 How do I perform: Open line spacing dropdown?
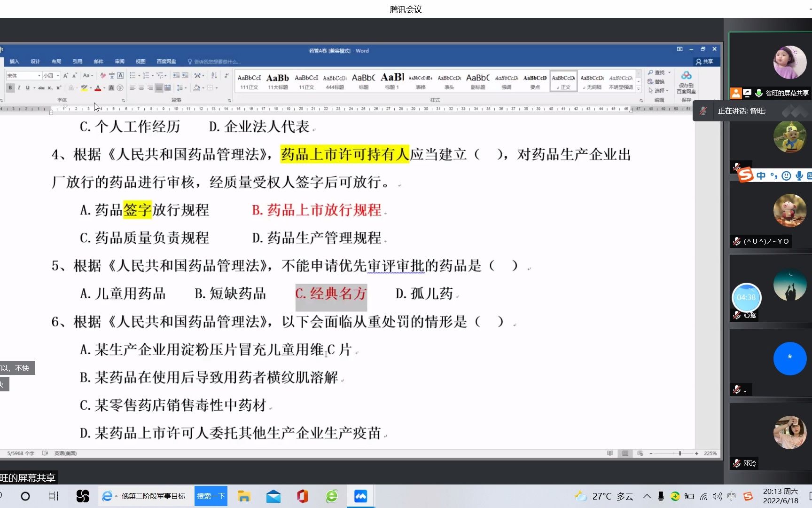tap(181, 88)
